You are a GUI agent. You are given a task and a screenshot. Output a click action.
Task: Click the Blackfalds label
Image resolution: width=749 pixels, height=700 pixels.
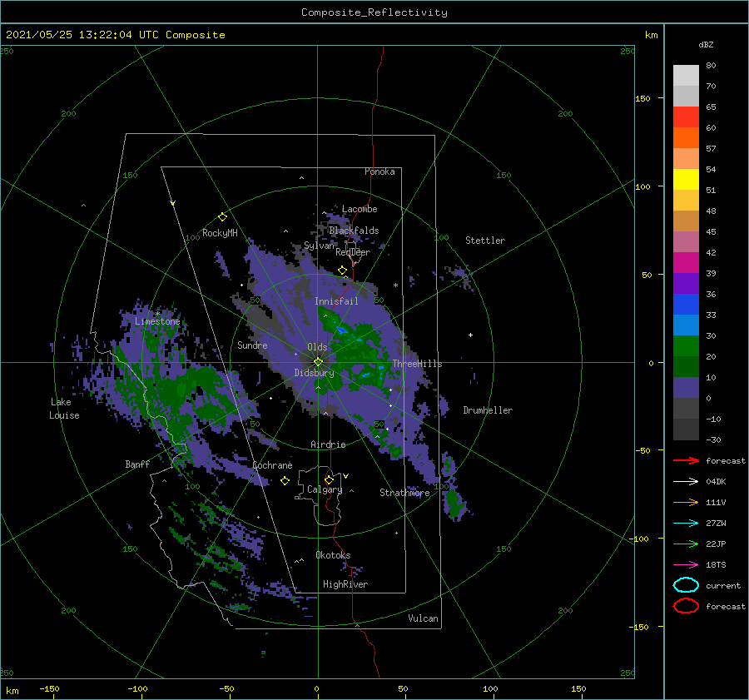[x=354, y=231]
